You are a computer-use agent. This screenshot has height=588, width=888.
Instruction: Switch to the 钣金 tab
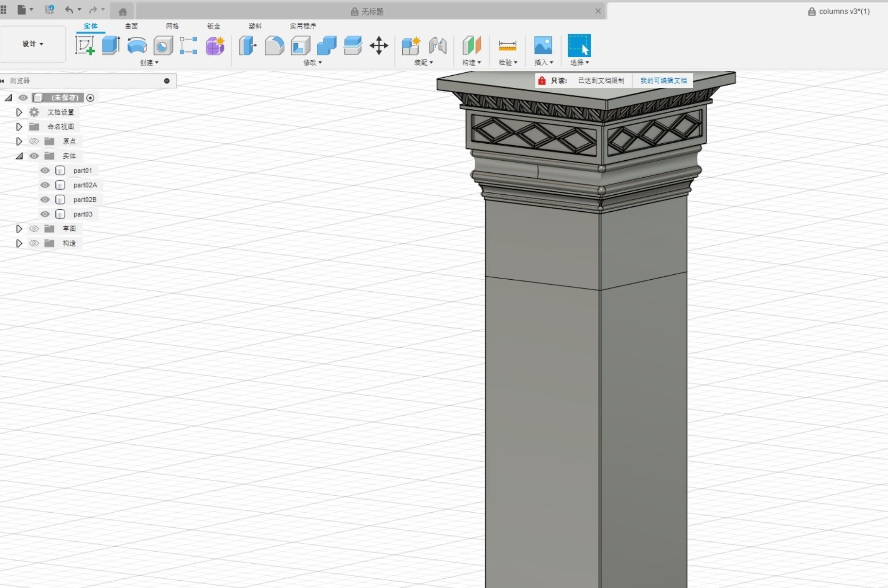[214, 26]
